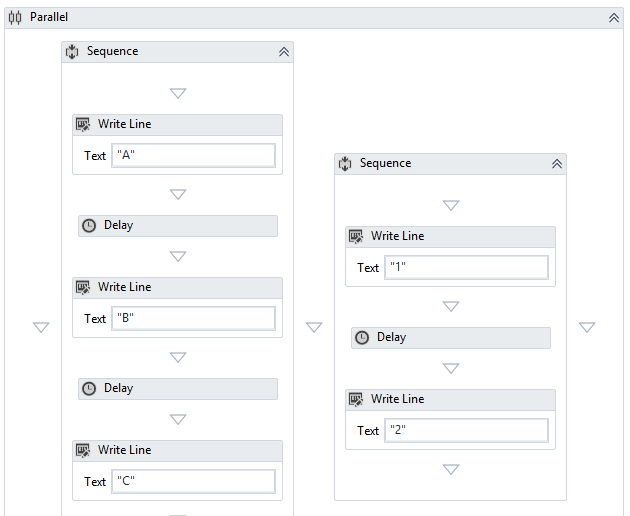
Task: Click the Write Line icon above text "C"
Action: [x=84, y=450]
